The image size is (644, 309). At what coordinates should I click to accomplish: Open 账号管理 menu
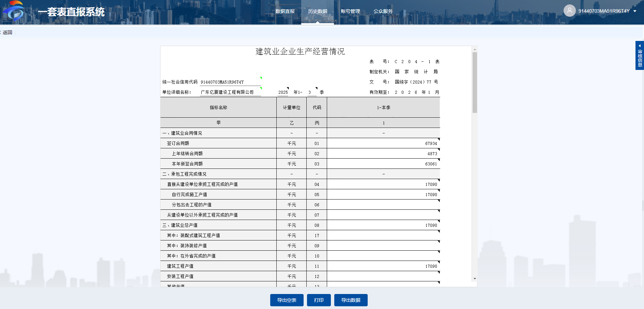tap(350, 11)
